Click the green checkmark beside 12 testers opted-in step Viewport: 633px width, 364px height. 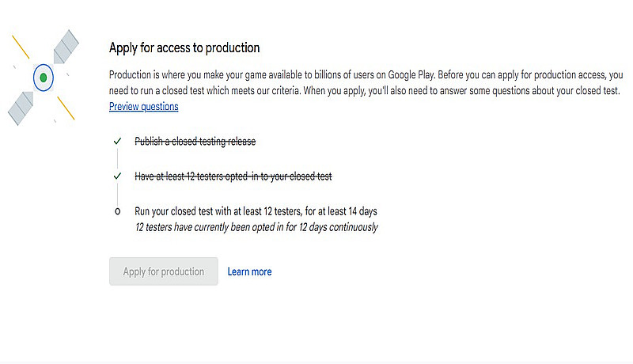pos(117,176)
